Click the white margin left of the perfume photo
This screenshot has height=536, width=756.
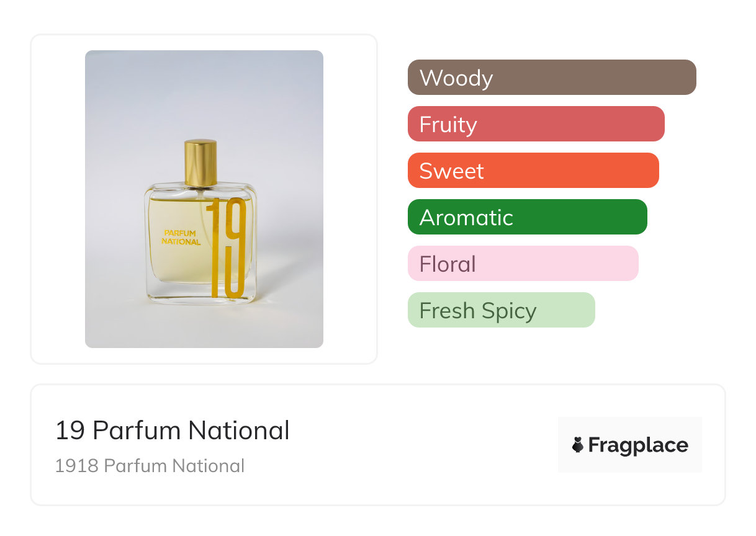click(x=58, y=199)
